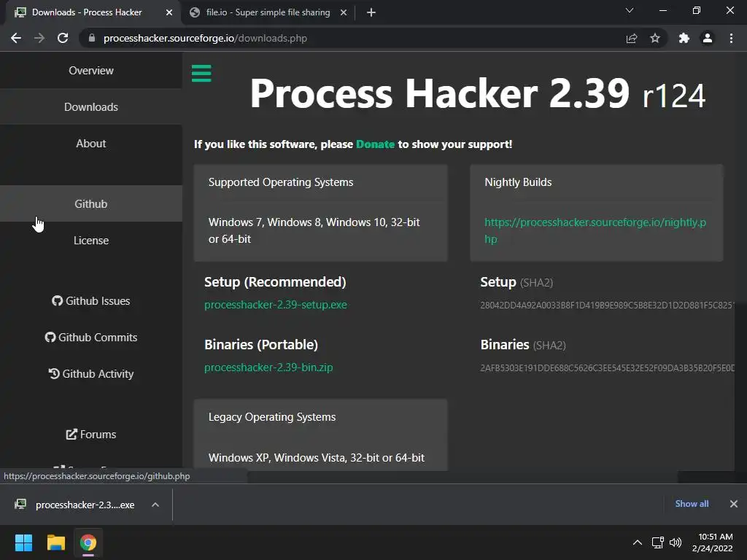
Task: Click the Nightly Builds card heading
Action: (x=518, y=182)
